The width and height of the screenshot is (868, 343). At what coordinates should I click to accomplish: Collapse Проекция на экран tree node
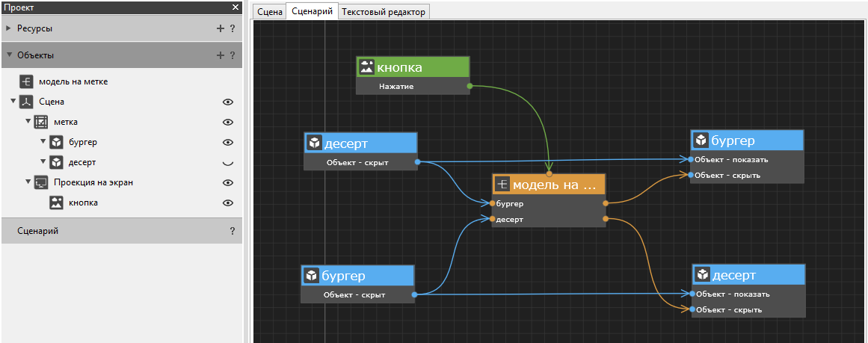point(28,182)
